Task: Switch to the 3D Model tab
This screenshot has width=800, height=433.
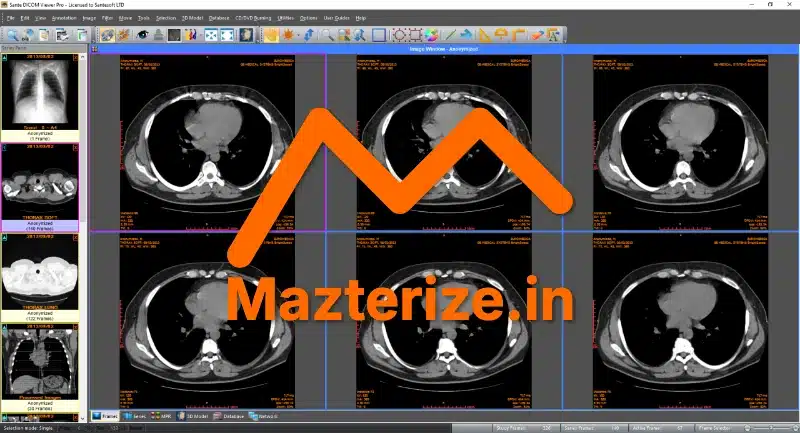Action: tap(193, 416)
